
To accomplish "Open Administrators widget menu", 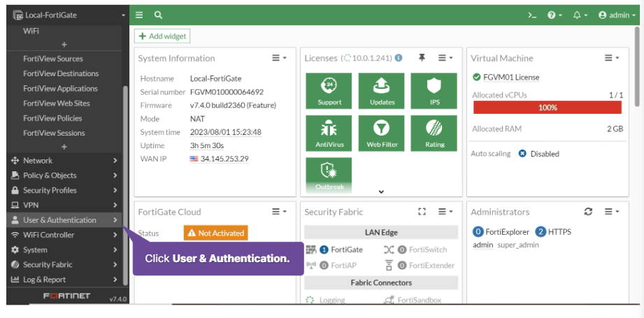I will point(612,212).
